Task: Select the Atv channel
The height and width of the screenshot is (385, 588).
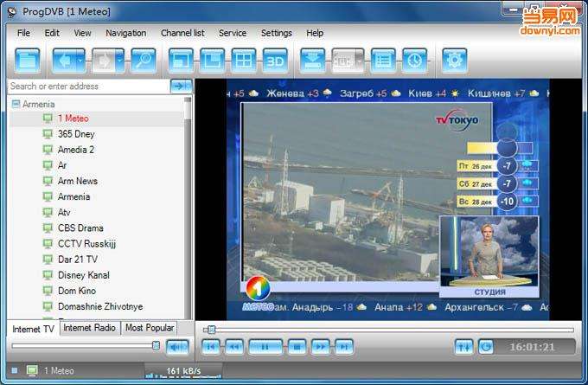Action: (64, 212)
